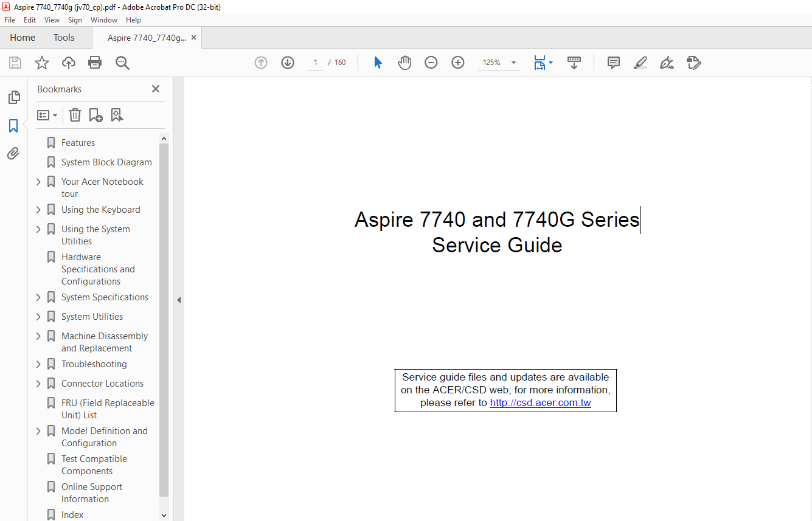Click the bookmarks panel scrollbar thumb
This screenshot has width=812, height=521.
tap(164, 320)
